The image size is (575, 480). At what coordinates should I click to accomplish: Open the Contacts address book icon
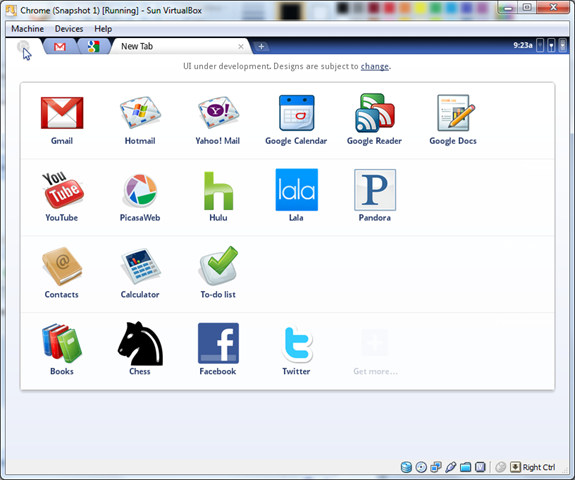coord(62,266)
